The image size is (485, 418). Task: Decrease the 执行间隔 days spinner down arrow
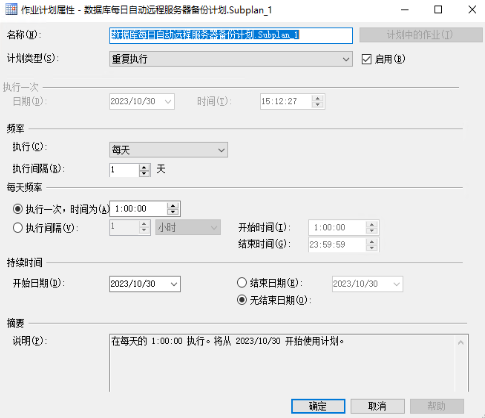(x=144, y=173)
